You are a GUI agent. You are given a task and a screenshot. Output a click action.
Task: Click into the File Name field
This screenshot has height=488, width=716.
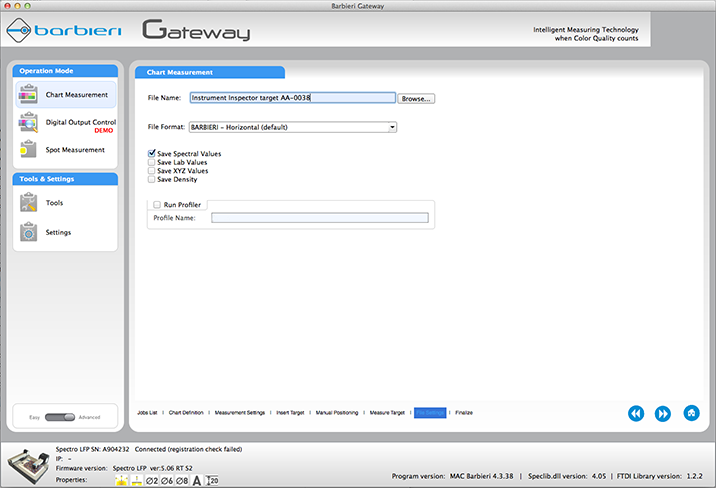293,98
